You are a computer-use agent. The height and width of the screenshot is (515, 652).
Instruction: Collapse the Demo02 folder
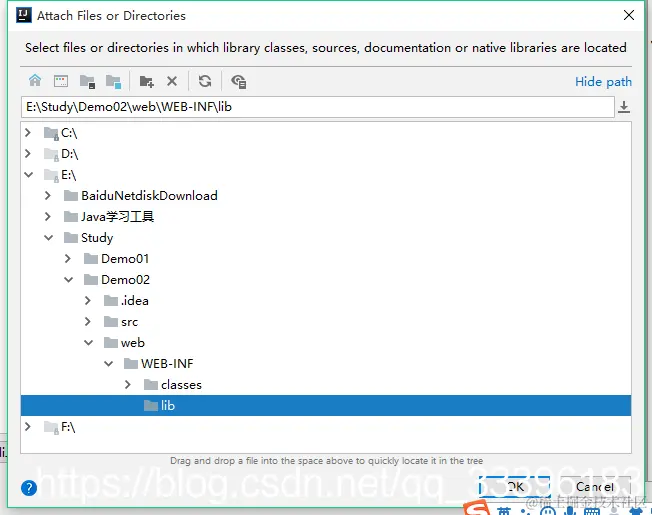68,279
